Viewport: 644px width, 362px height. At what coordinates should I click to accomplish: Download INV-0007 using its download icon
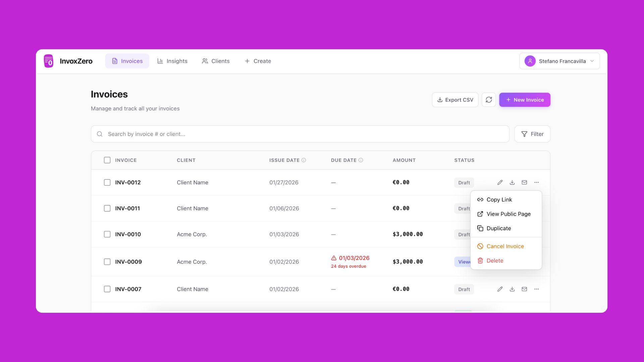click(512, 289)
